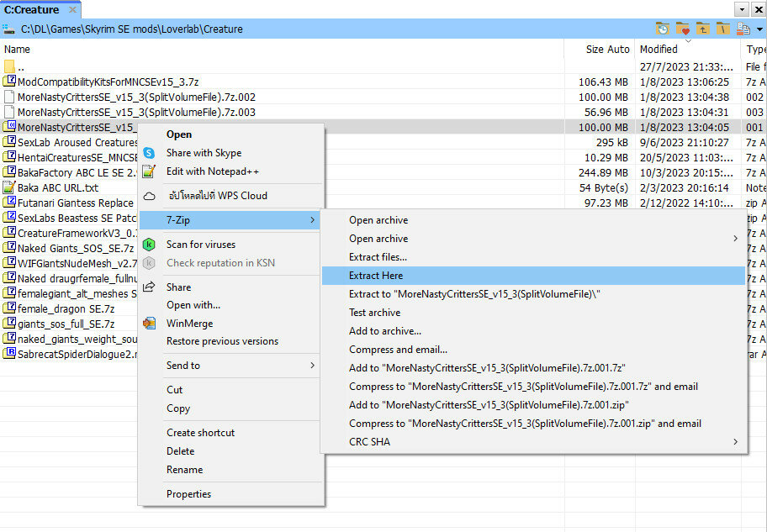
Task: Click the WinMerge icon in the context menu
Action: point(149,324)
